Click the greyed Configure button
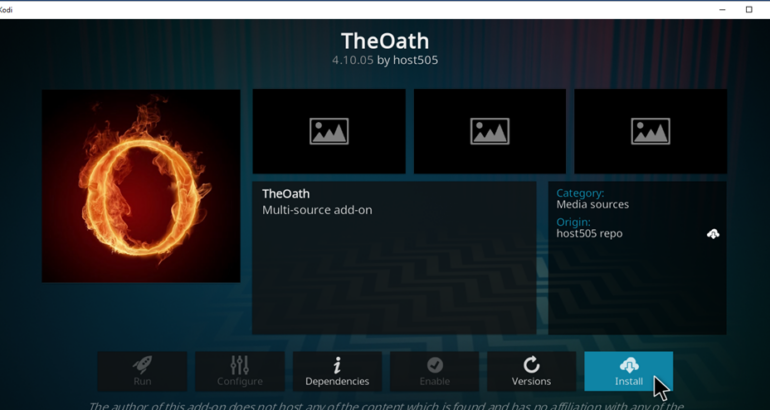 [x=240, y=371]
